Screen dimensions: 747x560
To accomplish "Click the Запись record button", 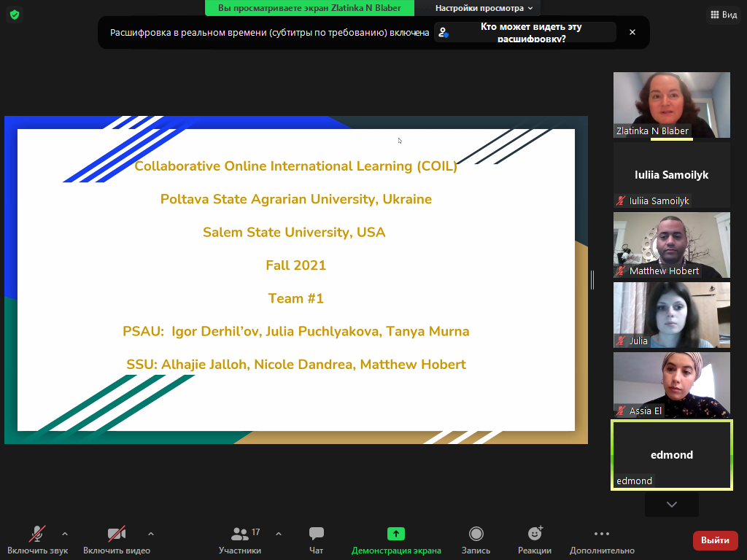I will click(476, 541).
